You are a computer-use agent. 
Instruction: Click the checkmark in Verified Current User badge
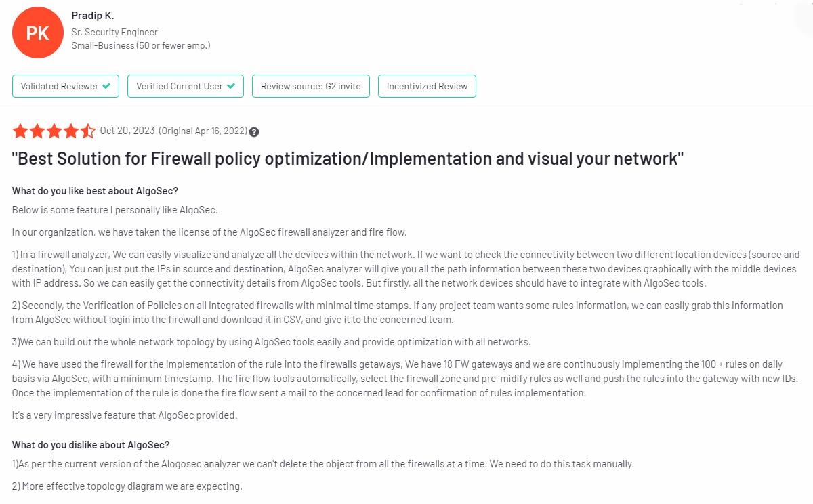point(231,86)
